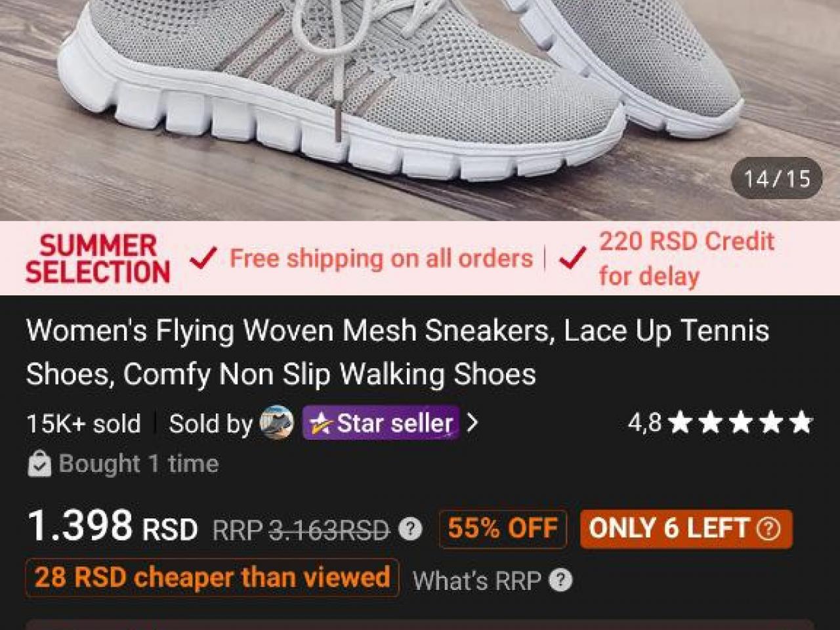Tap the What's RRP link

coord(476,580)
